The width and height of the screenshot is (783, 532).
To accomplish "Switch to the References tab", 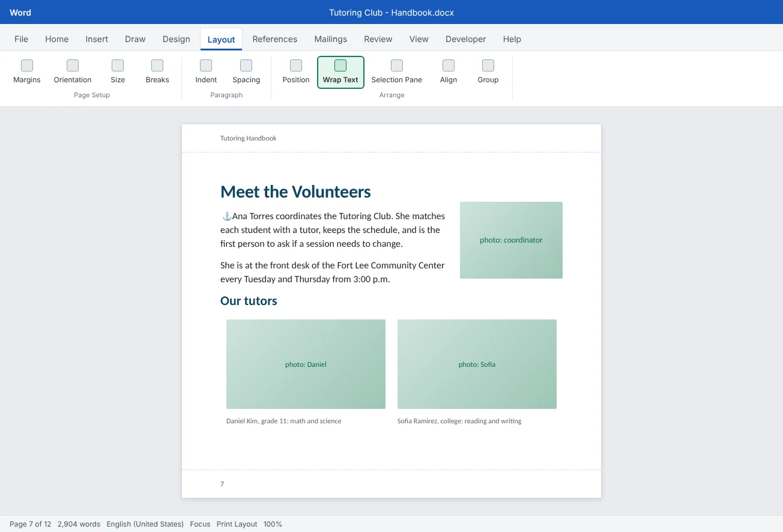I will [x=275, y=39].
